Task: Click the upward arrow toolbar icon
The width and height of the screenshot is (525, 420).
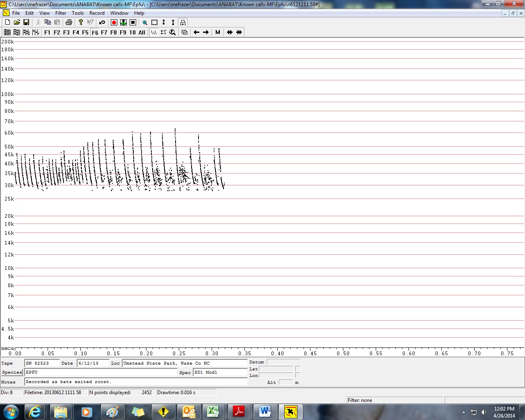Action: tap(173, 22)
